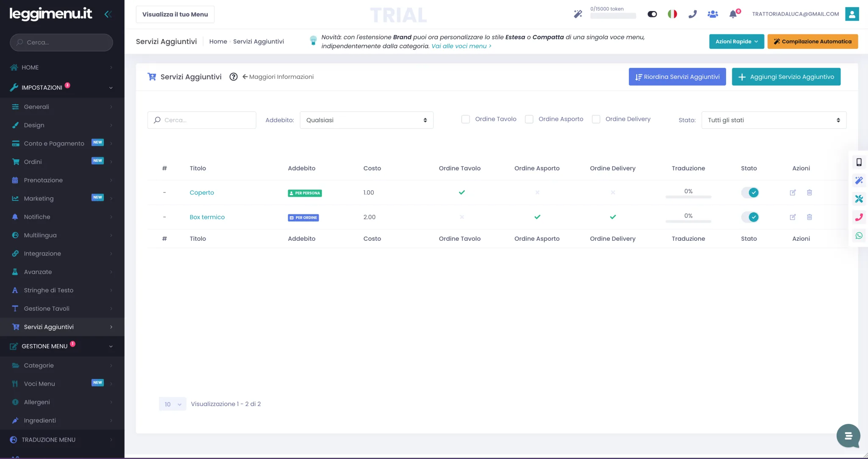
Task: Click Visualizza il tuo Menu button
Action: click(175, 14)
